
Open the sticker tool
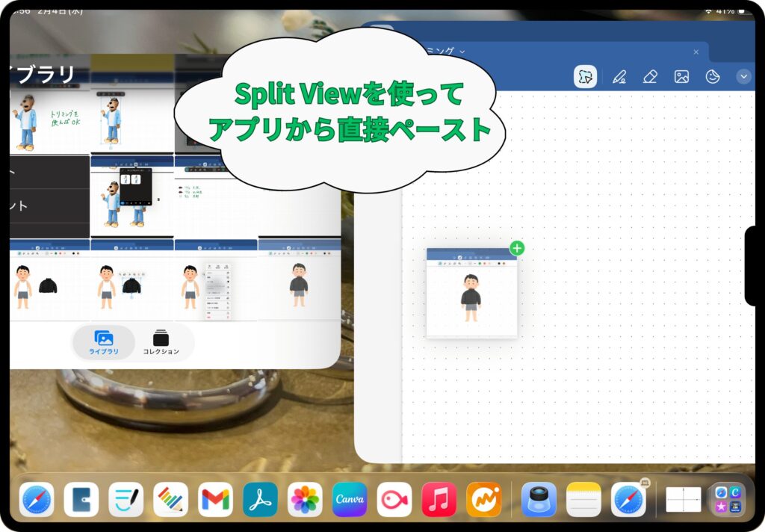click(x=713, y=77)
